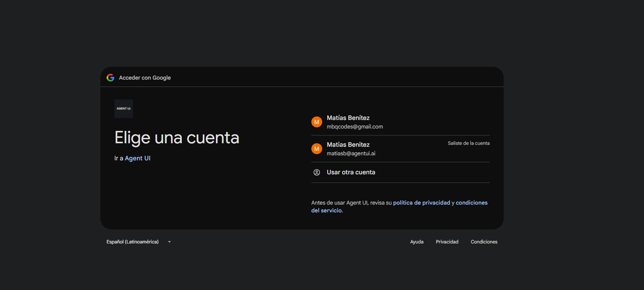
Task: Click the person icon for another account
Action: pos(317,172)
